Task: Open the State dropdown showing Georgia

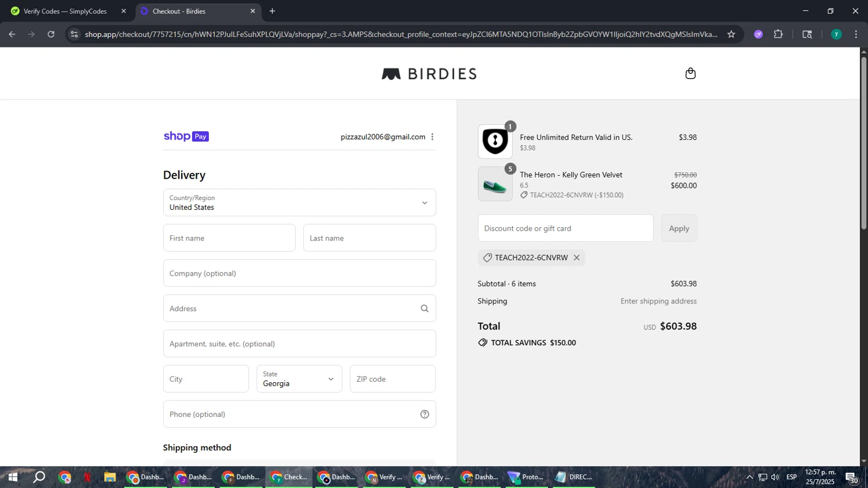Action: (x=299, y=379)
